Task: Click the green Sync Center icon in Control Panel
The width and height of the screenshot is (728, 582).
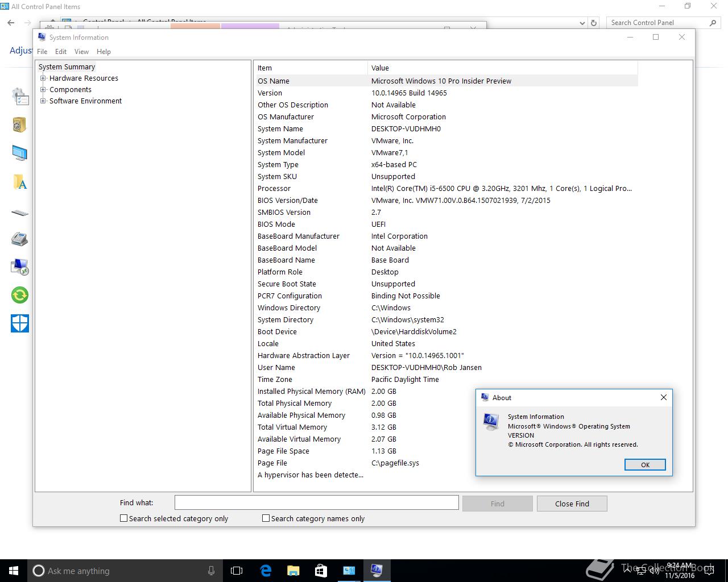Action: (19, 295)
